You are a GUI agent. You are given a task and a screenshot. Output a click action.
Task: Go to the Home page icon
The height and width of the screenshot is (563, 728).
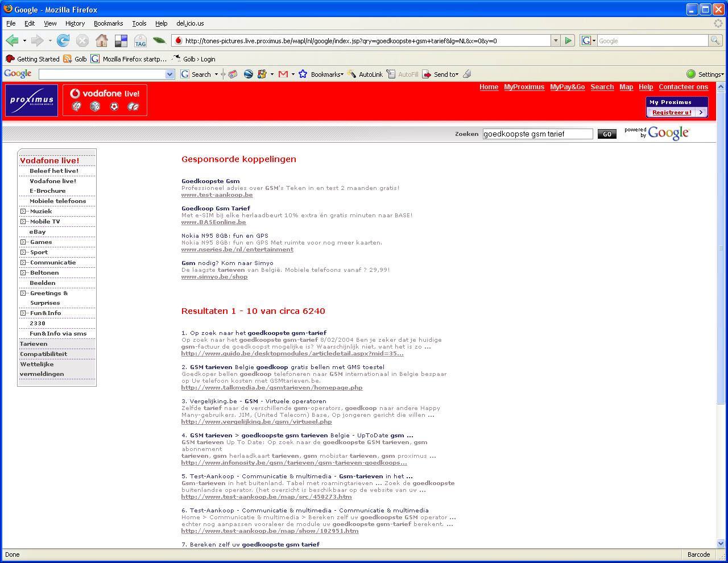[102, 40]
